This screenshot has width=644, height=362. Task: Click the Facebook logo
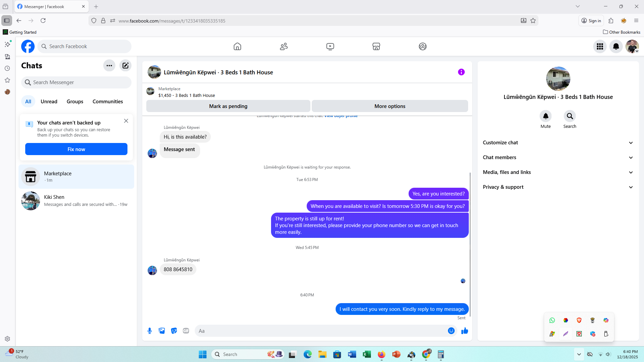pos(28,46)
